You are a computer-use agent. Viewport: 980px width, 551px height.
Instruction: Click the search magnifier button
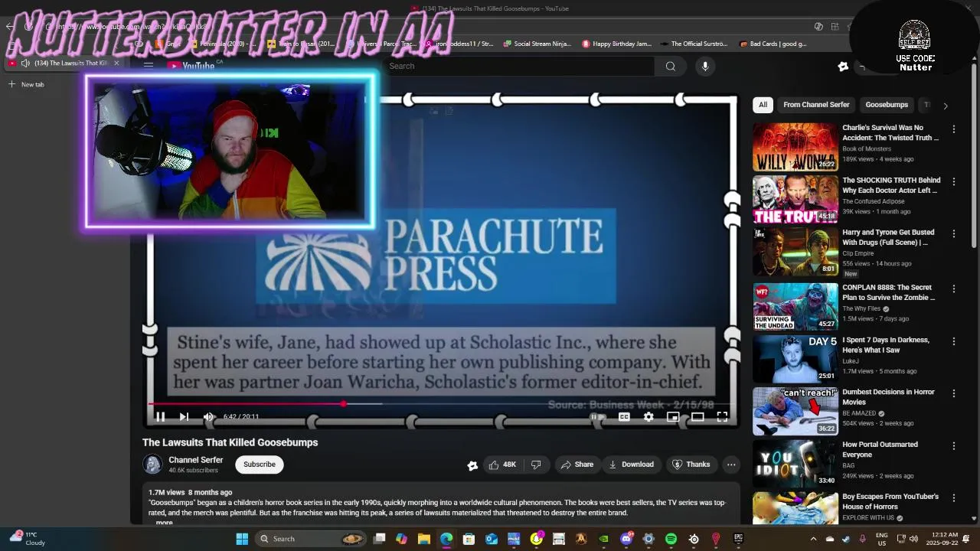click(671, 66)
